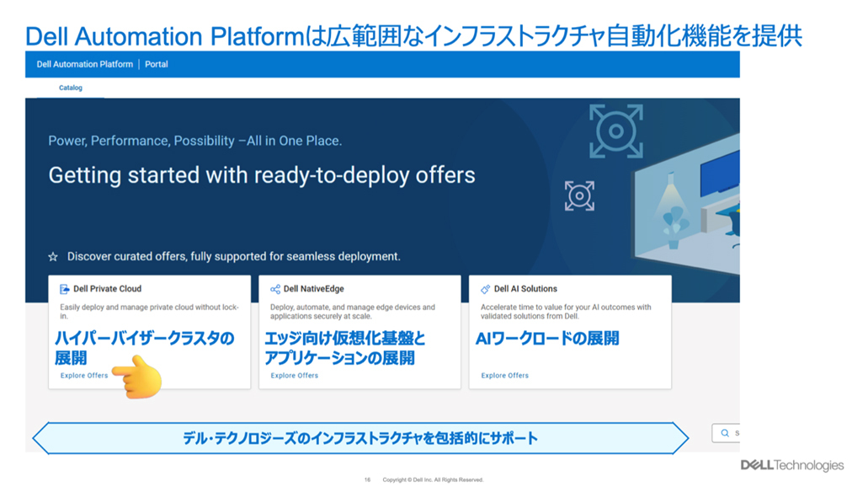Click 'Getting started with ready-to-deploy offers' heading

(x=261, y=175)
